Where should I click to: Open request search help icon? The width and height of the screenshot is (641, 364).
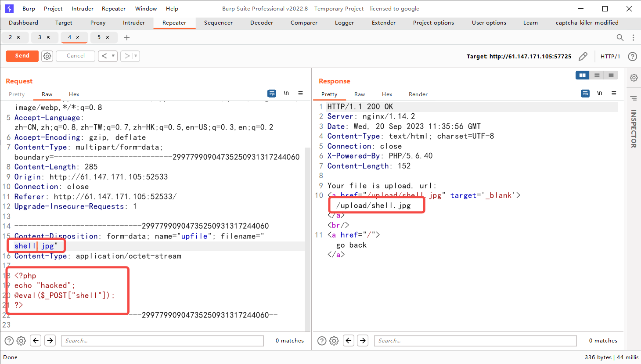(x=9, y=341)
